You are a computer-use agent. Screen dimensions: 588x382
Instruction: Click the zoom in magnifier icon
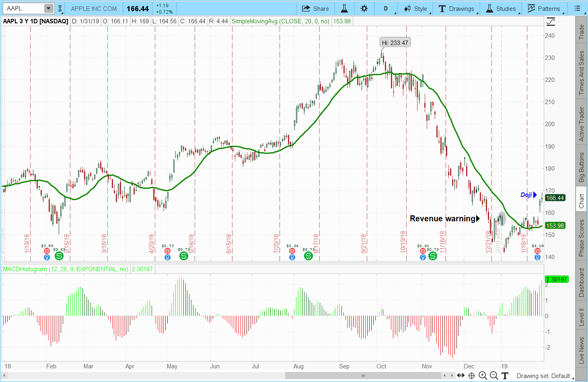(483, 376)
